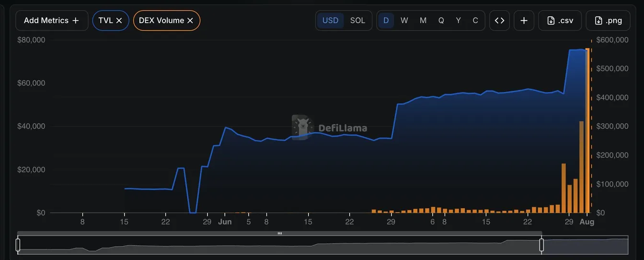Download chart as .png image

click(608, 21)
